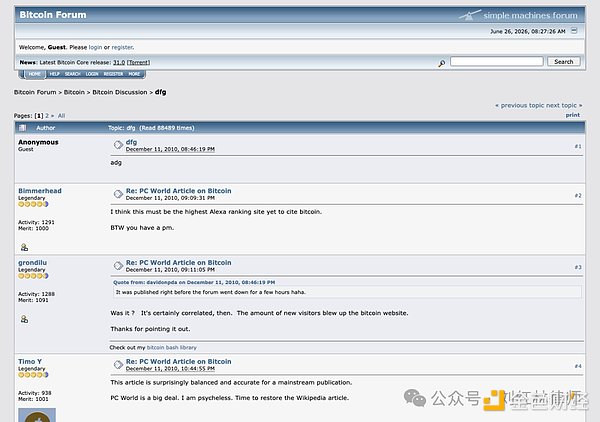Open Timo Y user profile name
This screenshot has height=422, width=600.
(x=30, y=362)
